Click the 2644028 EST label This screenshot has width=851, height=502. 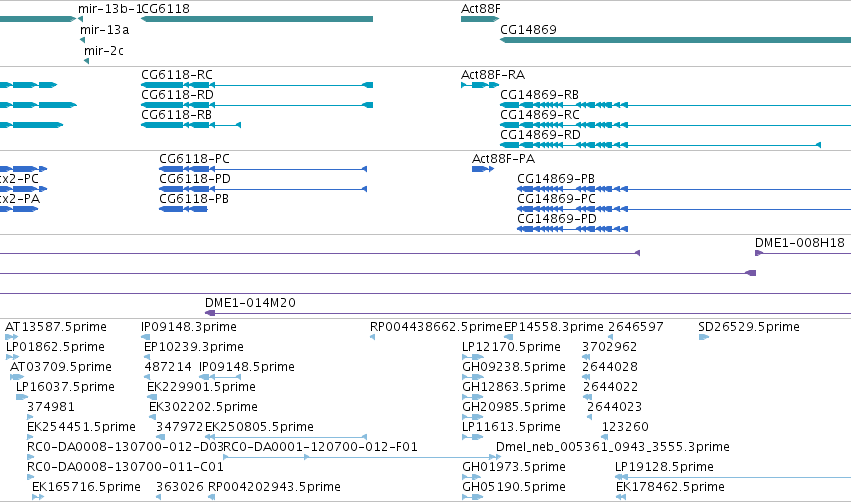pyautogui.click(x=609, y=366)
